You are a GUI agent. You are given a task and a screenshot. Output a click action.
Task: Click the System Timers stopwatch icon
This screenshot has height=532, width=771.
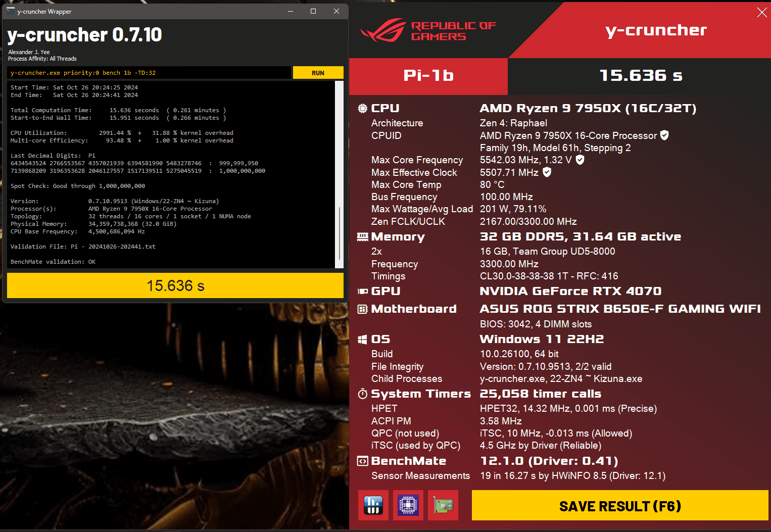pyautogui.click(x=363, y=394)
